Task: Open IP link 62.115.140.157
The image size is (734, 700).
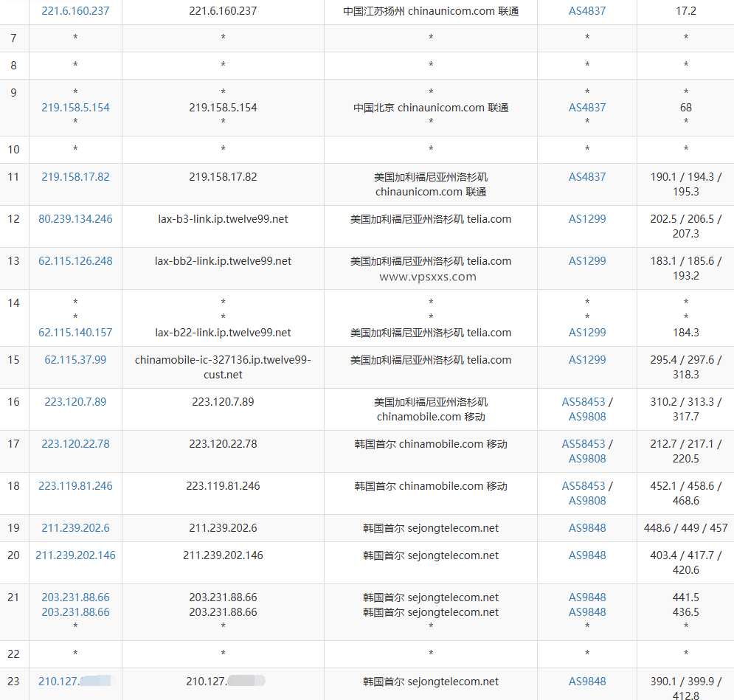Action: point(75,333)
